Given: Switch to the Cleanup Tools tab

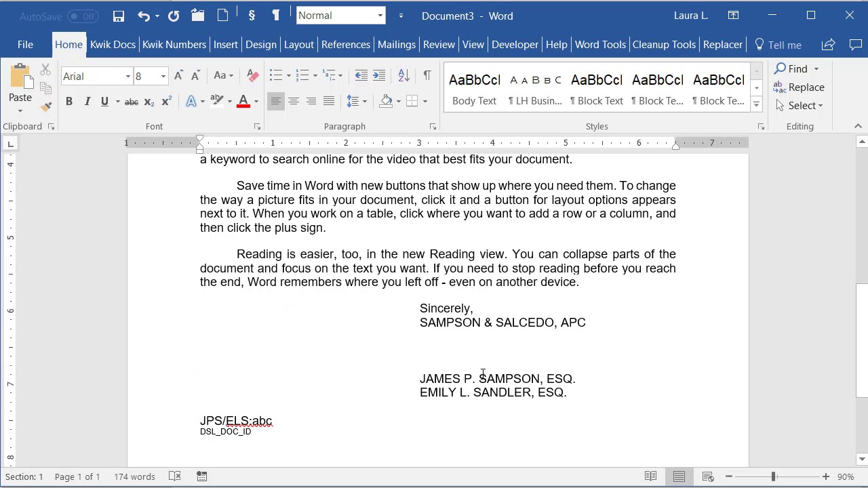Looking at the screenshot, I should point(664,45).
